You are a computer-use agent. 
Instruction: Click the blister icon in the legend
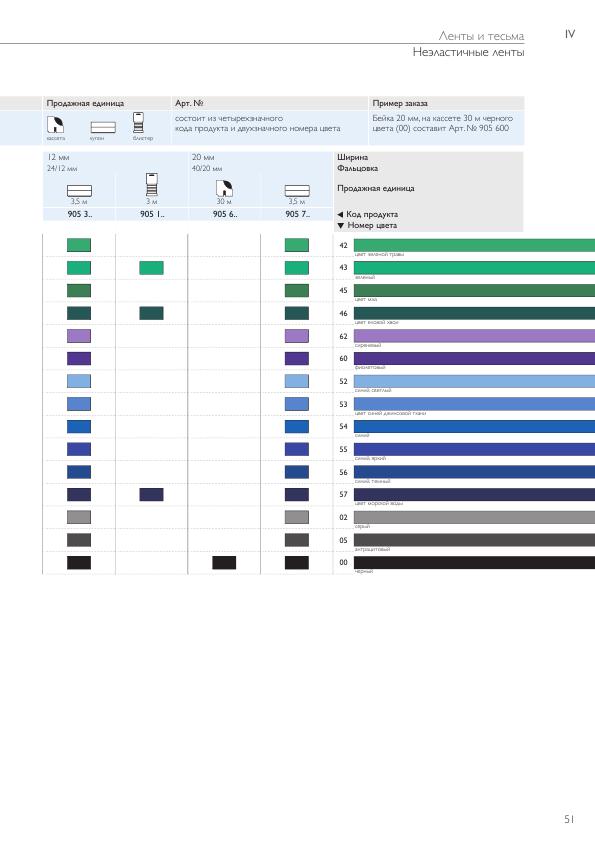click(138, 122)
